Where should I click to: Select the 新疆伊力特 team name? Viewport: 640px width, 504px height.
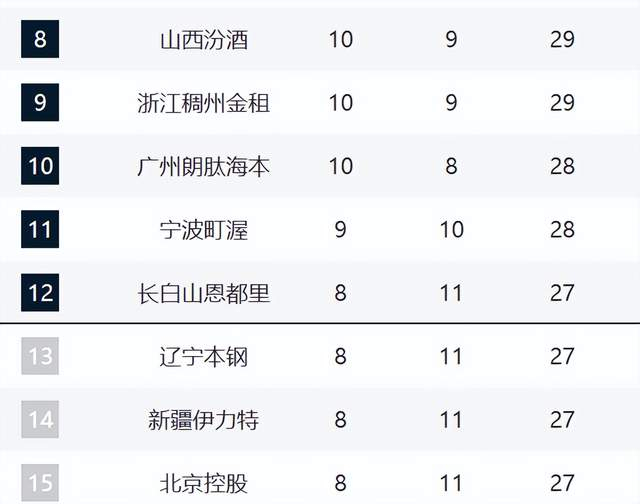pos(204,420)
